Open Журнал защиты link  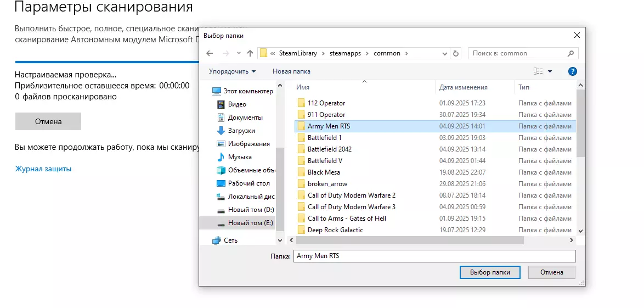tap(43, 169)
